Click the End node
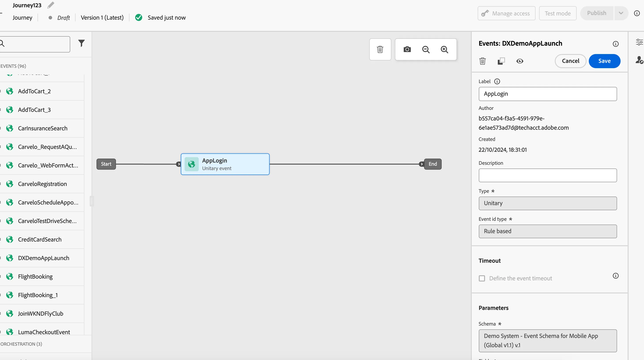The width and height of the screenshot is (644, 360). coord(433,164)
